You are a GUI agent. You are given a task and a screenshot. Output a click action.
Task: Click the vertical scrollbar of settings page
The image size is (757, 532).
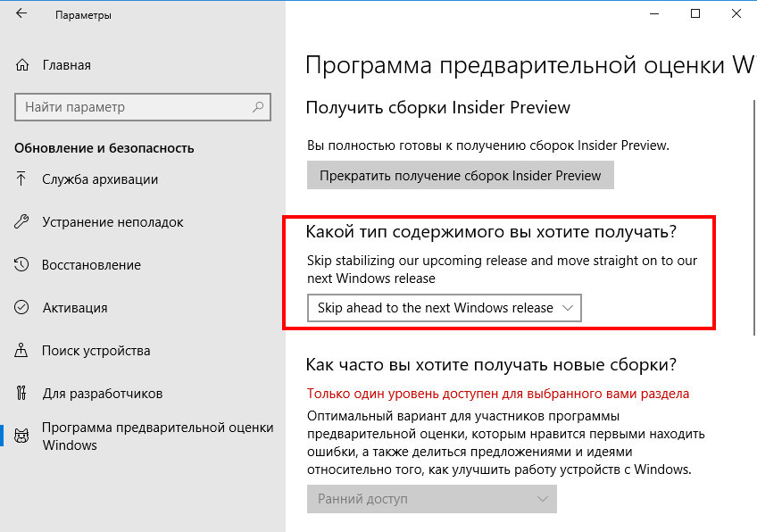pyautogui.click(x=754, y=217)
